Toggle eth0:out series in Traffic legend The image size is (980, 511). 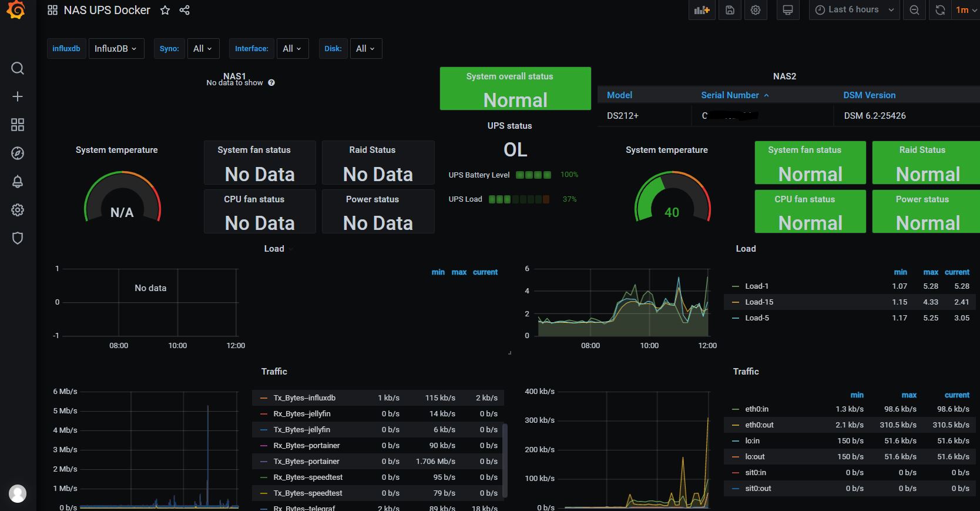point(759,425)
